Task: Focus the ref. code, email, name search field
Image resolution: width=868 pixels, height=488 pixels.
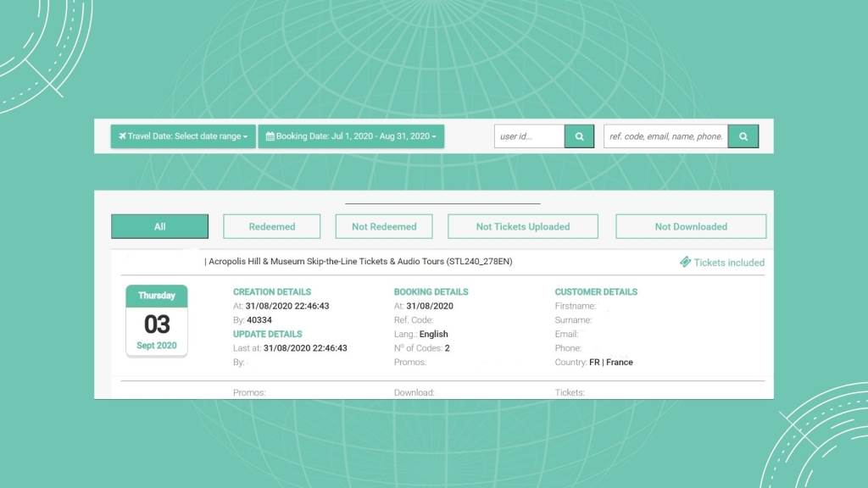Action: tap(666, 136)
